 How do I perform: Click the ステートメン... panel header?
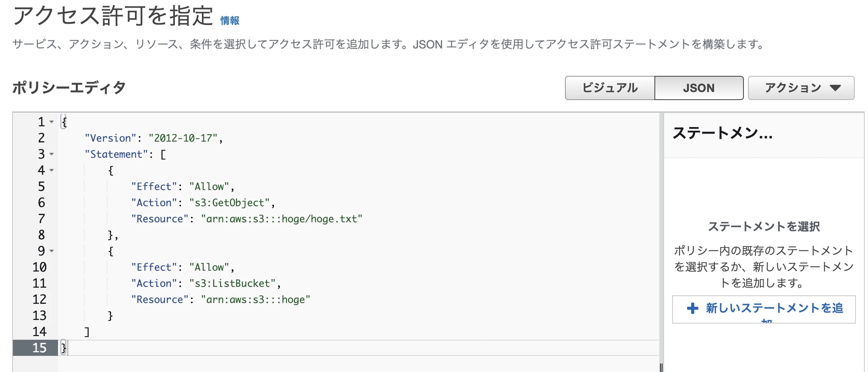pyautogui.click(x=722, y=134)
